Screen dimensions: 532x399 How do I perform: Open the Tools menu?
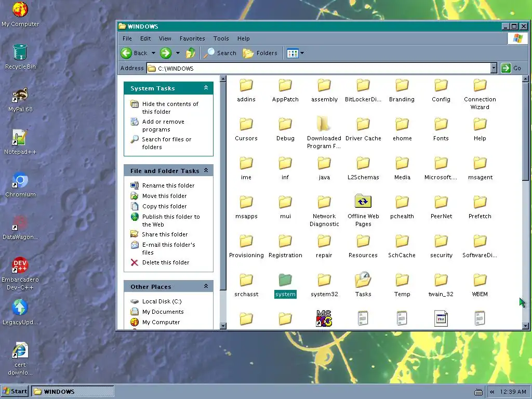[x=221, y=38]
